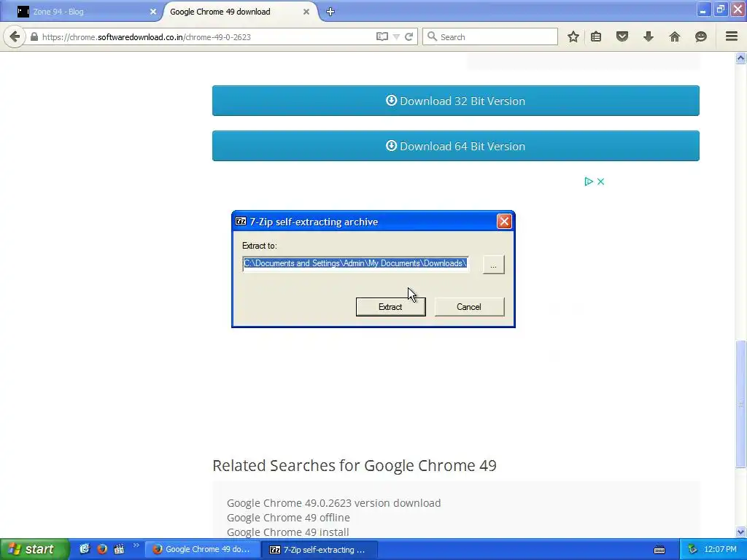Click the page scroll up arrow

tap(741, 58)
